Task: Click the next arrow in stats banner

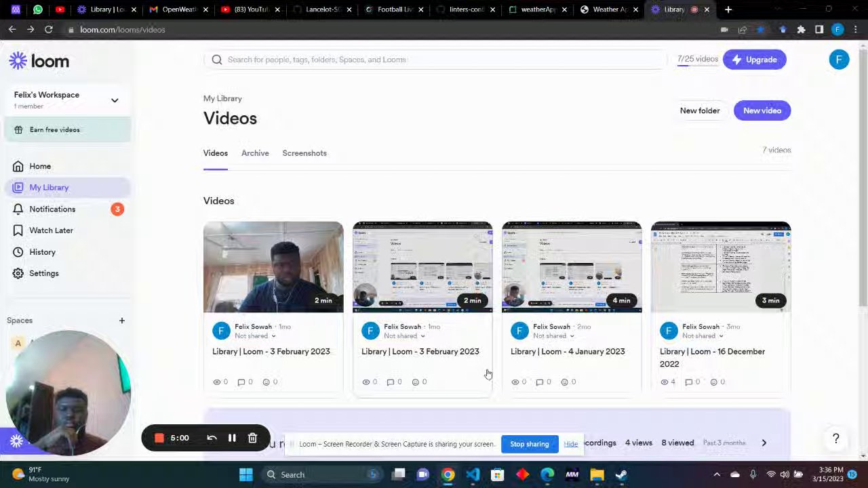Action: click(x=764, y=443)
